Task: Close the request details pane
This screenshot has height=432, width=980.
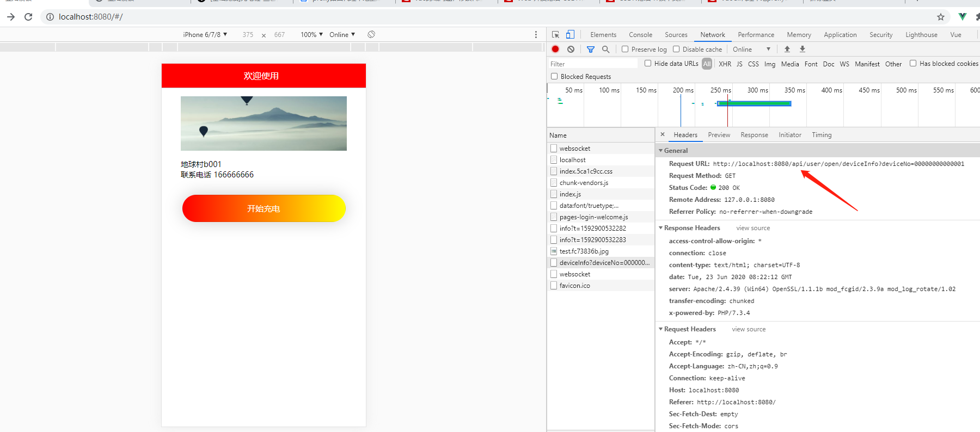Action: (x=663, y=134)
